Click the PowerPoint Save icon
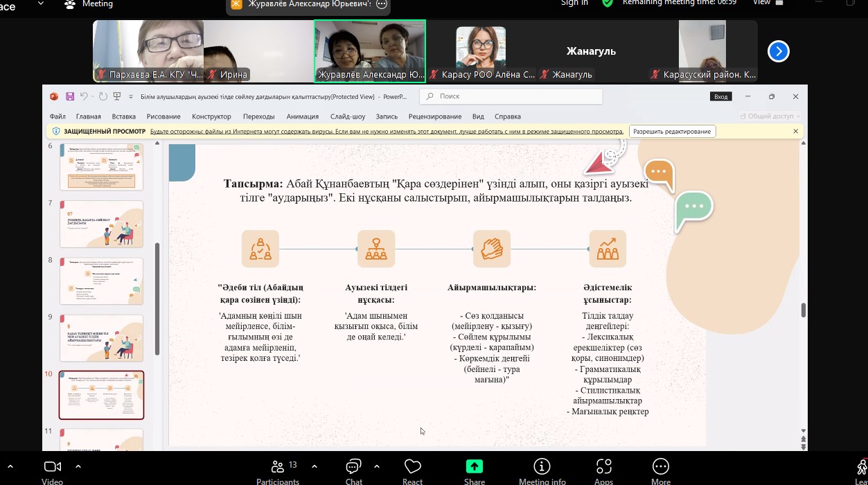Screen dimensions: 868x485 click(70, 96)
